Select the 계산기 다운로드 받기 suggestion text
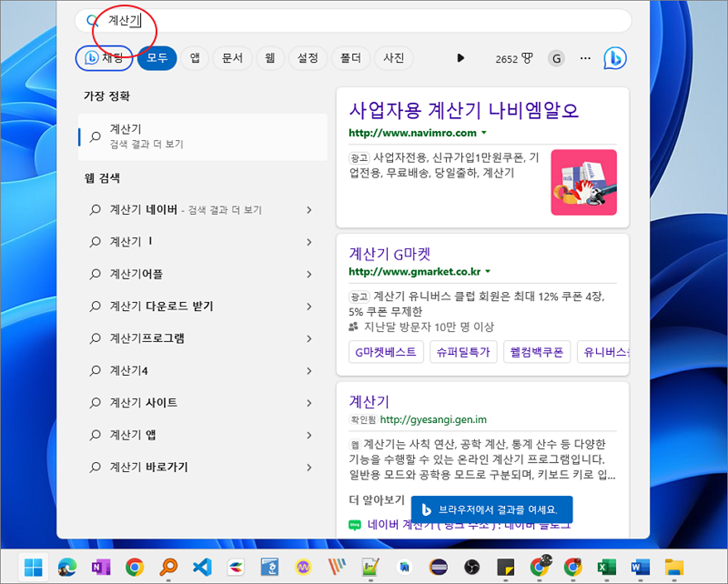Screen dimensions: 728x584 161,306
